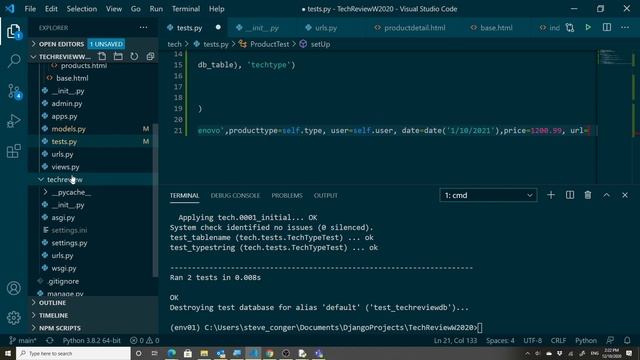Split the editor to the right
This screenshot has width=640, height=360.
click(607, 27)
